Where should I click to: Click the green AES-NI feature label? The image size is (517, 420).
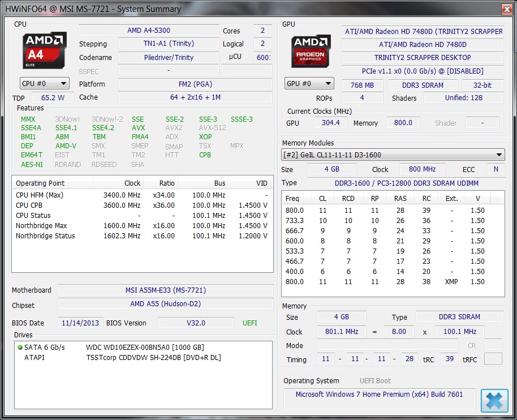[32, 164]
